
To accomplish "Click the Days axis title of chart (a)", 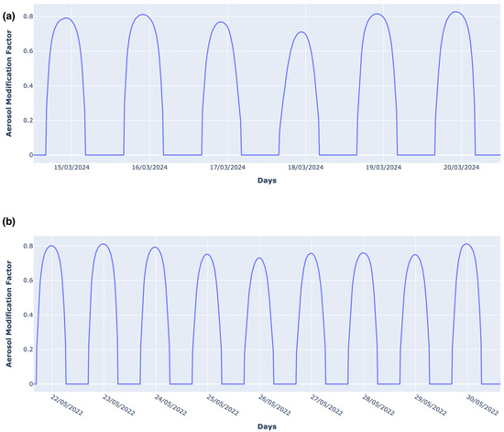I will point(267,181).
